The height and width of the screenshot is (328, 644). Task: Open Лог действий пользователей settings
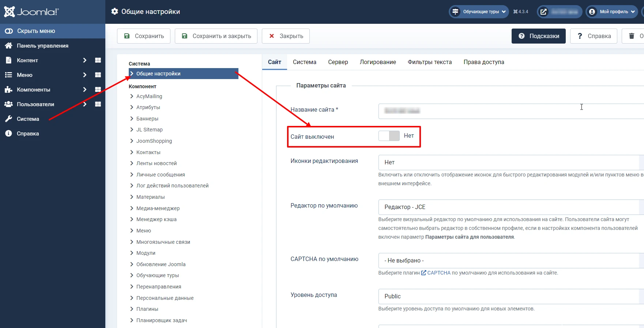[172, 186]
